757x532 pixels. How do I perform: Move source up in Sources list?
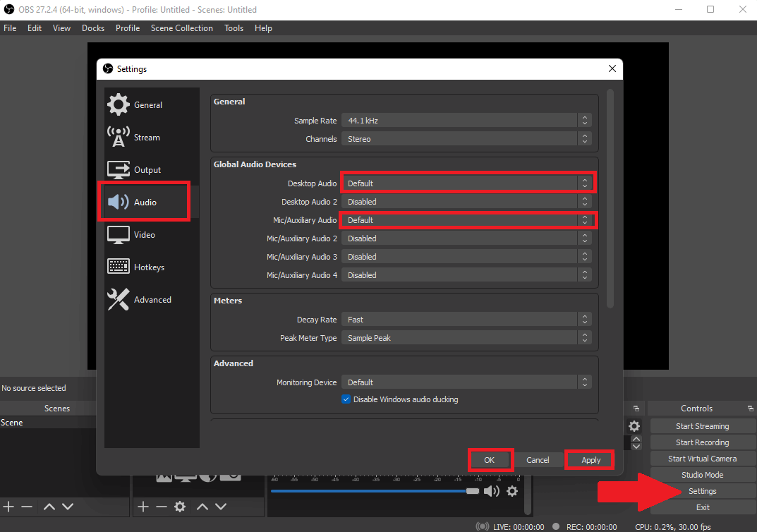tap(202, 507)
